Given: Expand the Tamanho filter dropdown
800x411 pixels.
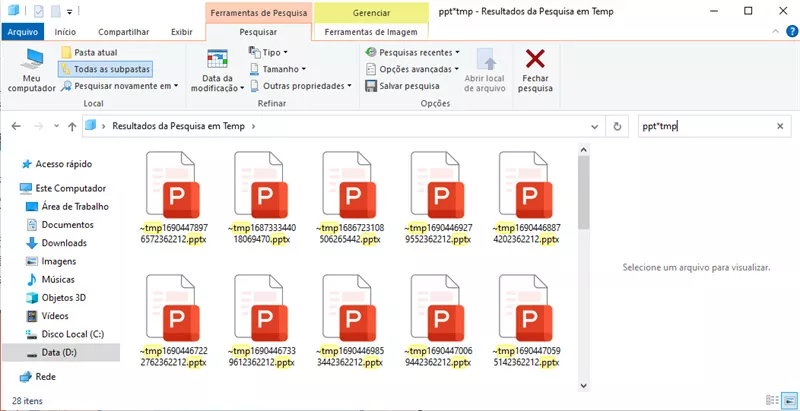Looking at the screenshot, I should [278, 69].
